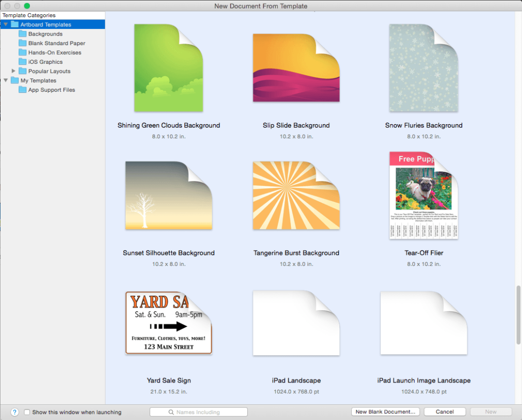This screenshot has height=420, width=522.
Task: Click inside the Names Including search field
Action: [203, 412]
